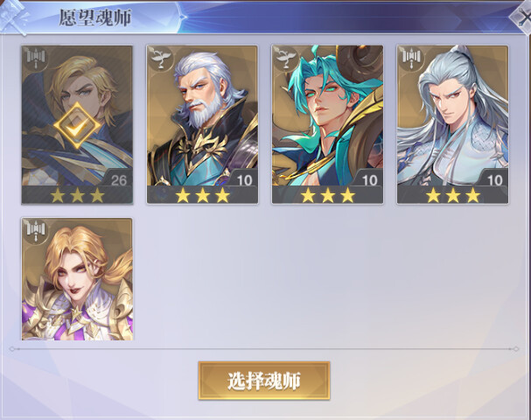
Task: Click the three stars under the teal-haired card
Action: (x=328, y=196)
